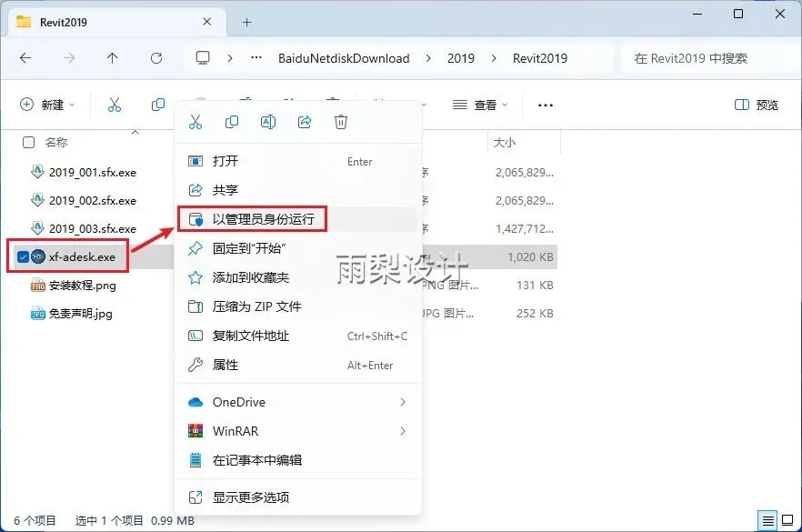Viewport: 802px width, 532px height.
Task: Click the Cut icon in context menu
Action: tap(195, 122)
